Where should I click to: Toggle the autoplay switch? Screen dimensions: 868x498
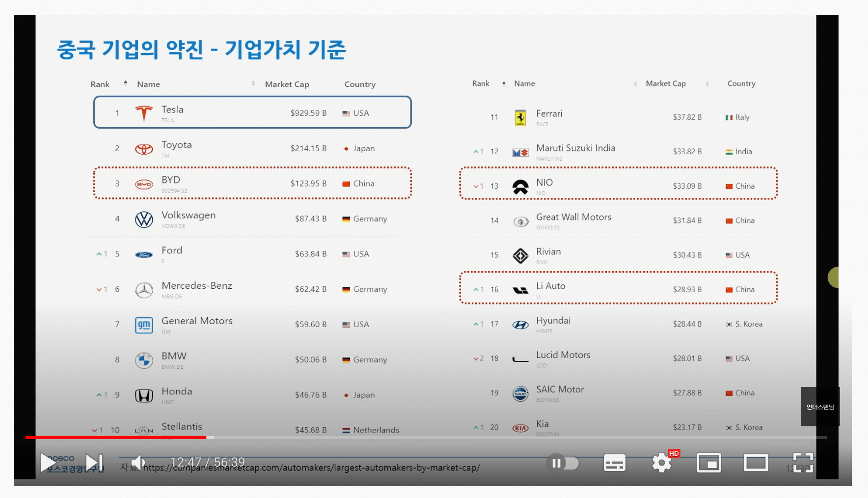click(x=563, y=463)
